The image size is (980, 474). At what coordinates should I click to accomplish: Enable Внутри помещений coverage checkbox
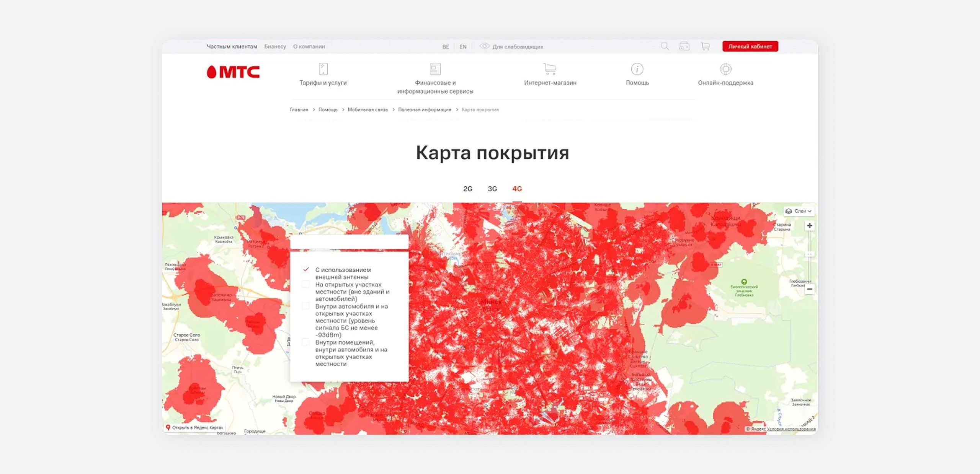305,342
